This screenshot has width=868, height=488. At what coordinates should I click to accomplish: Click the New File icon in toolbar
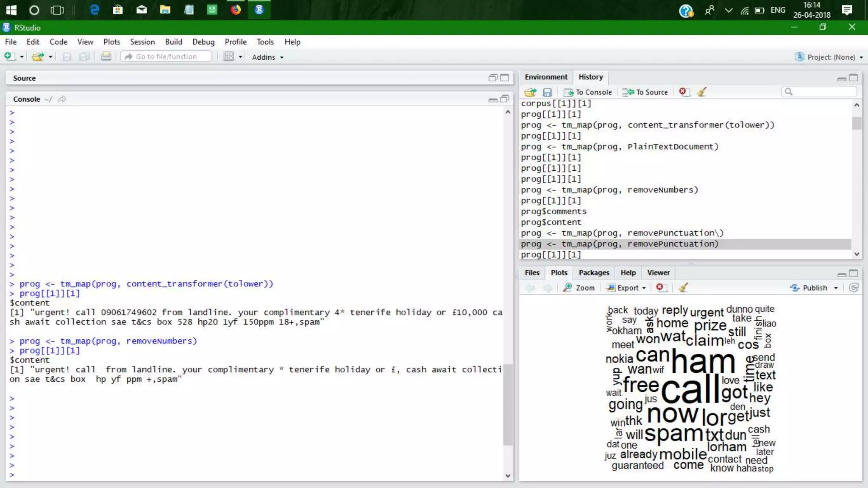[9, 56]
